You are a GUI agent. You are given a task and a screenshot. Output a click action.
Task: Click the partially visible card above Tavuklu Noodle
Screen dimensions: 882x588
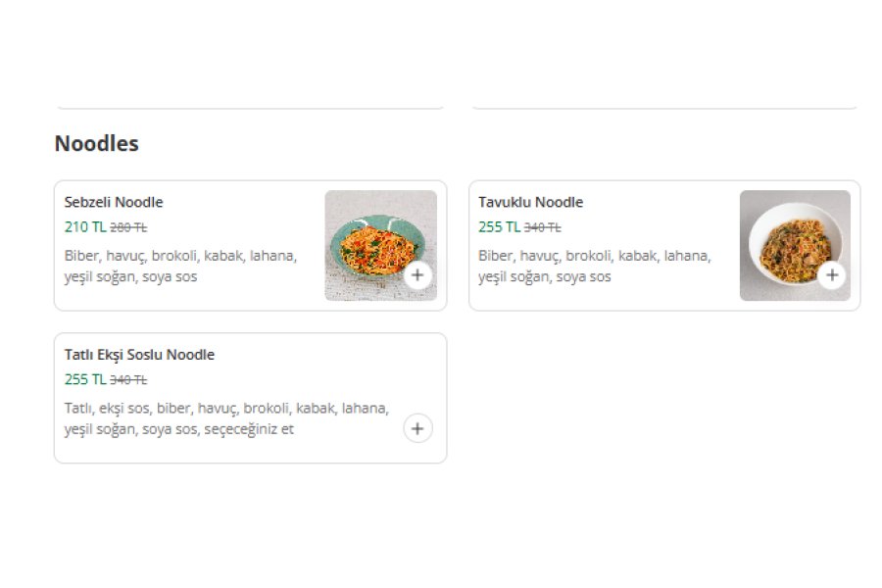tap(664, 105)
